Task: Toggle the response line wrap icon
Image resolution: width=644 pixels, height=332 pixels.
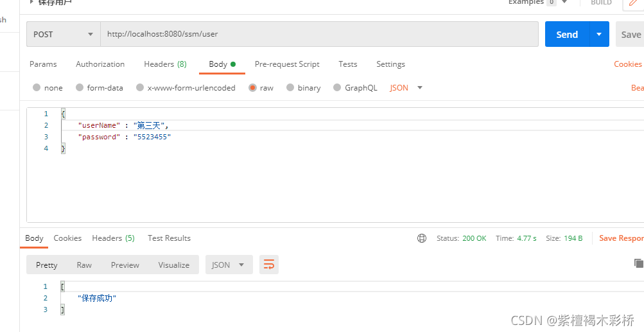Action: [x=269, y=265]
